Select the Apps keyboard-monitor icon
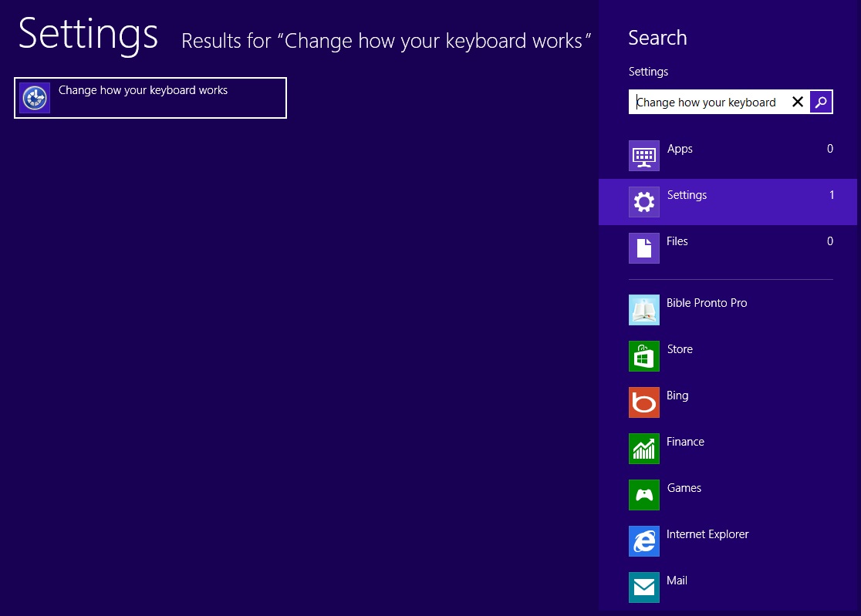 (644, 156)
